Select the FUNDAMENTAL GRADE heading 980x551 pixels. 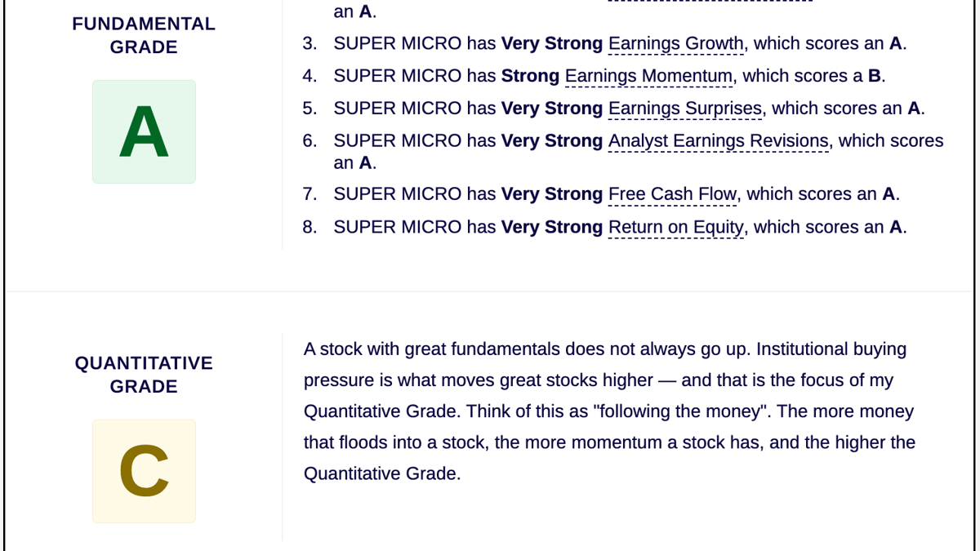[144, 36]
